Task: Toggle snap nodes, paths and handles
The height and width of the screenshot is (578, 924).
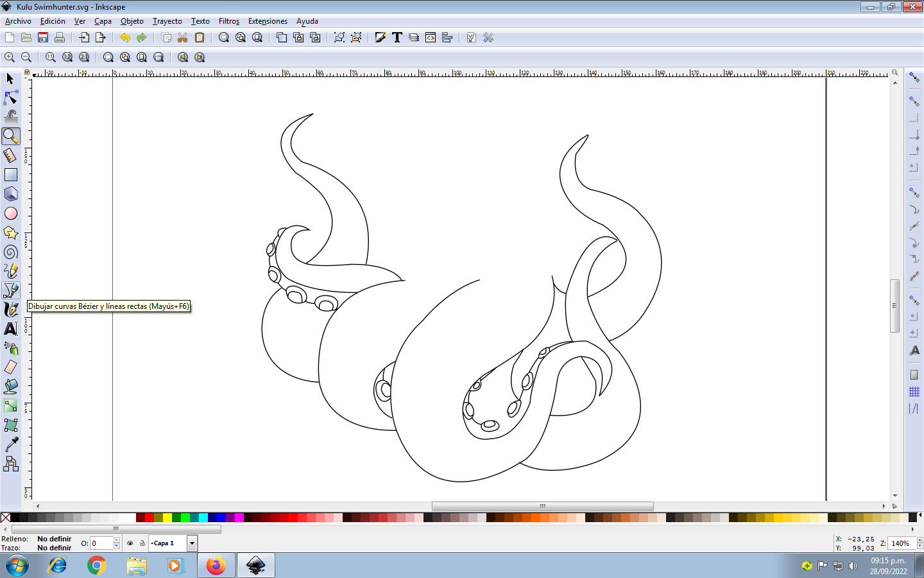Action: click(x=914, y=193)
